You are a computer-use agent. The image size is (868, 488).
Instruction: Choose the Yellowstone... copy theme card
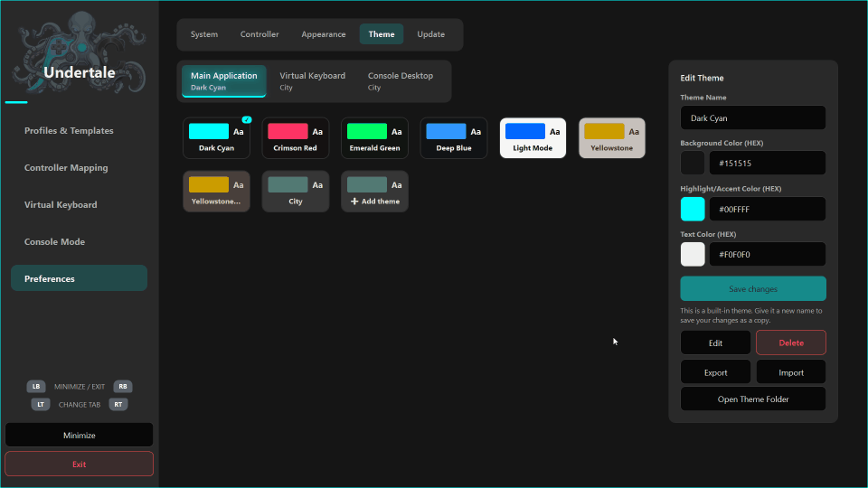coord(216,192)
